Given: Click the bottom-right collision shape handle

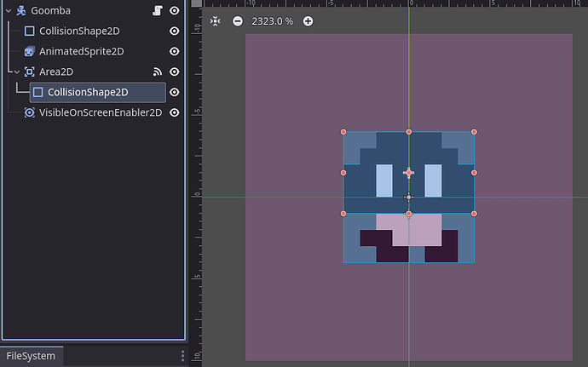Looking at the screenshot, I should 474,214.
